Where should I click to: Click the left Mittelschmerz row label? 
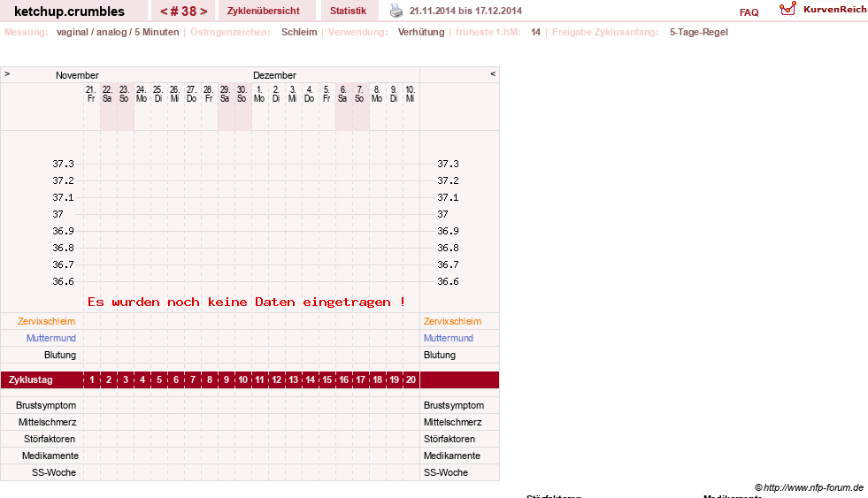[48, 422]
